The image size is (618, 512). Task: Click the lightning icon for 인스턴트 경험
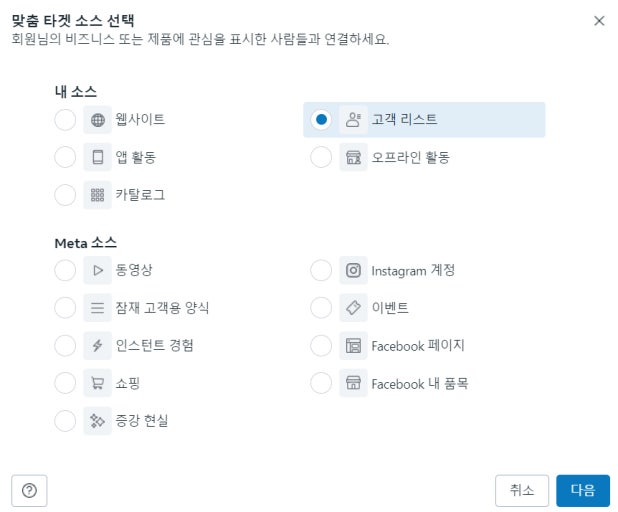pyautogui.click(x=98, y=345)
